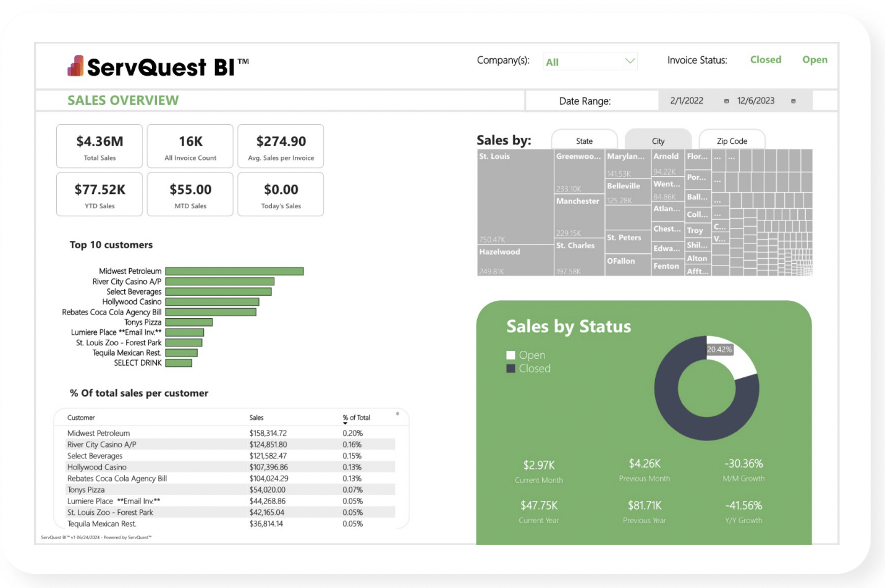885x588 pixels.
Task: Select the Belleville treemap tile
Action: [628, 193]
